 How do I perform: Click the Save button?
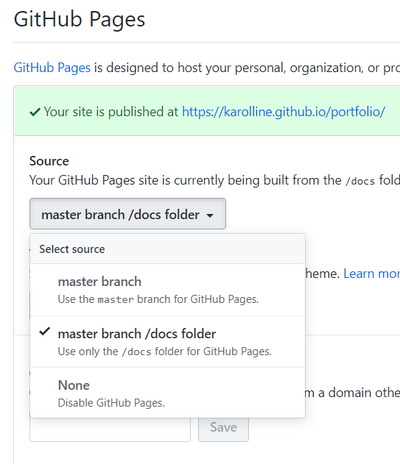223,429
